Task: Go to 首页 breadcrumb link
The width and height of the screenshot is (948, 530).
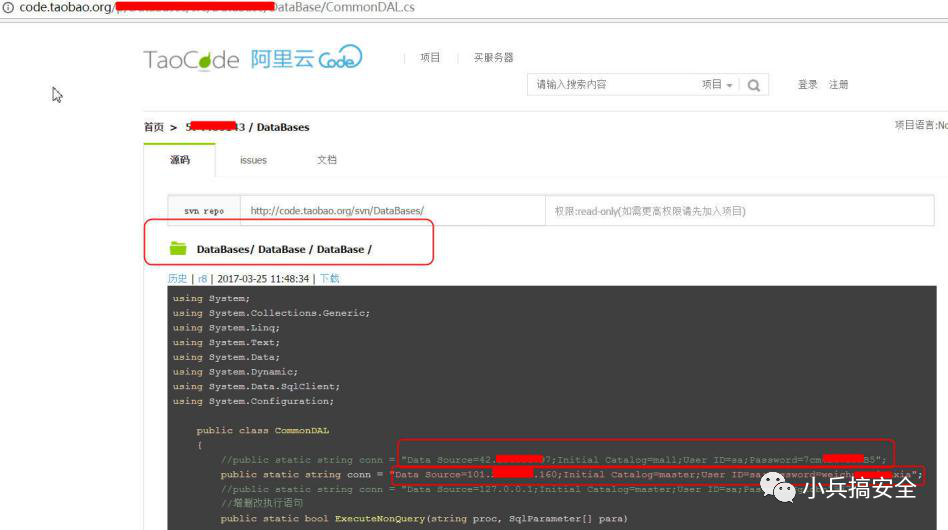Action: click(154, 127)
